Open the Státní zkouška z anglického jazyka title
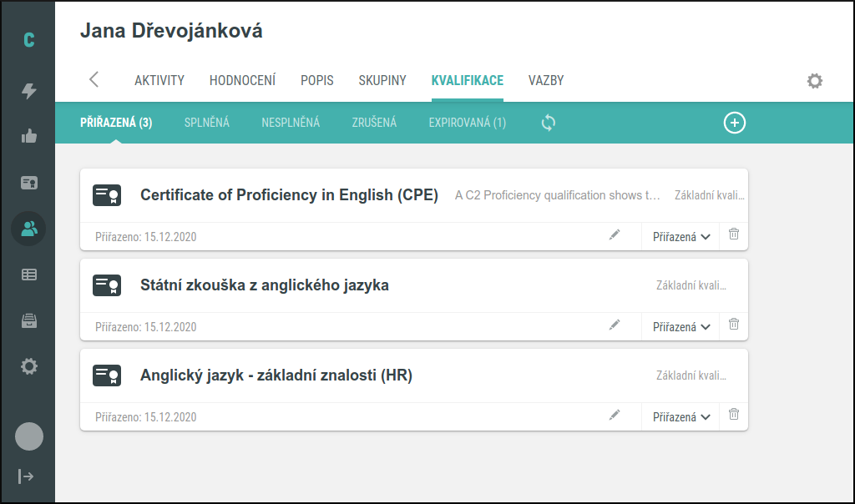This screenshot has height=504, width=855. pyautogui.click(x=264, y=285)
